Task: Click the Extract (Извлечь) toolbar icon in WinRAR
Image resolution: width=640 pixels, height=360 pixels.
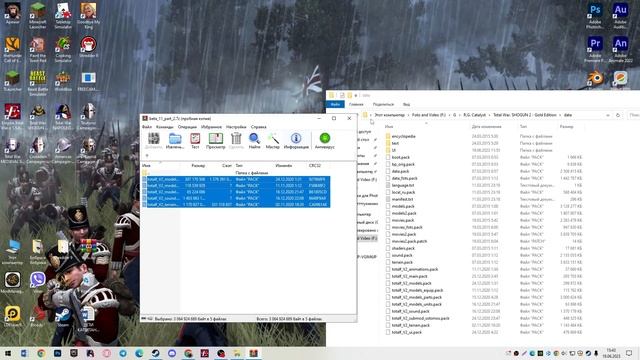Action: coord(175,141)
